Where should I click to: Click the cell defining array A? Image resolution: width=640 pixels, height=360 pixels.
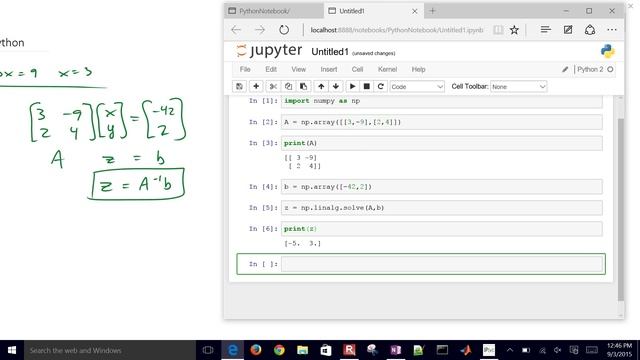tap(442, 122)
